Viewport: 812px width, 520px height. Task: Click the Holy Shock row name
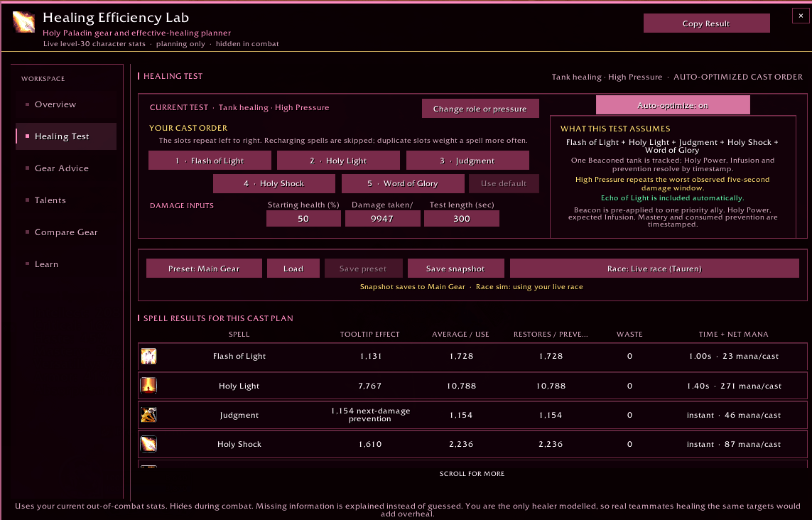pos(239,444)
